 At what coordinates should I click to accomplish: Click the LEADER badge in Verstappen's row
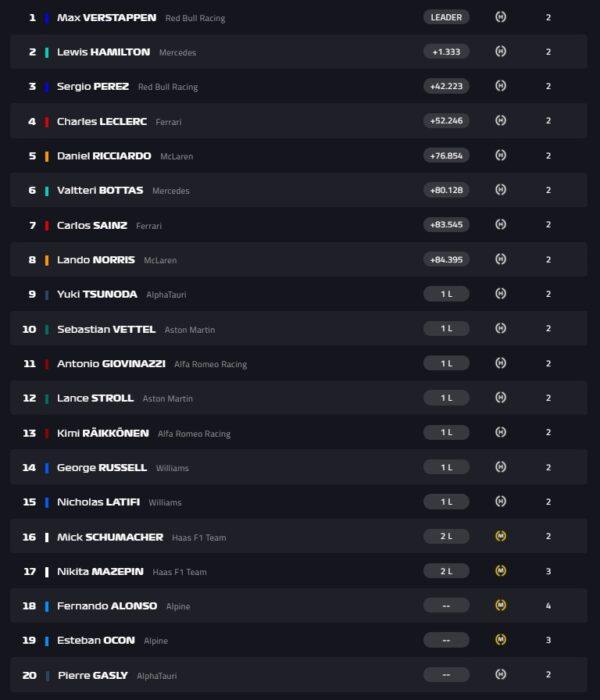pos(446,17)
